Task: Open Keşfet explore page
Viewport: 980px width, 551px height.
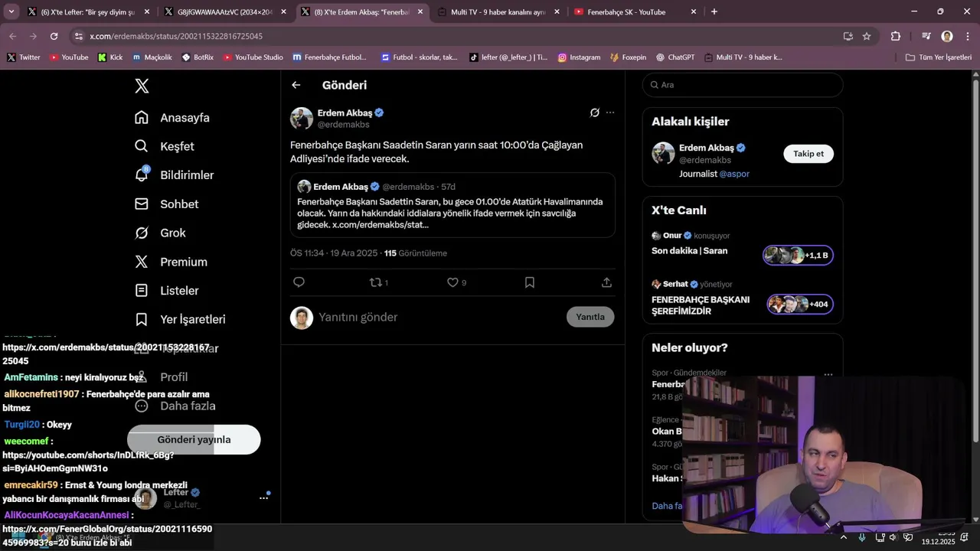Action: point(164,146)
